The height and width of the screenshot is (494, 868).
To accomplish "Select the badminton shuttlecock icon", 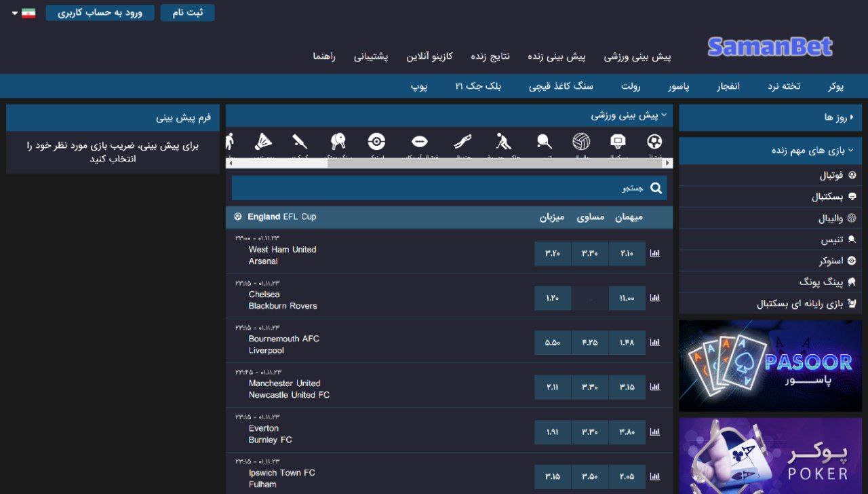I will pyautogui.click(x=263, y=141).
